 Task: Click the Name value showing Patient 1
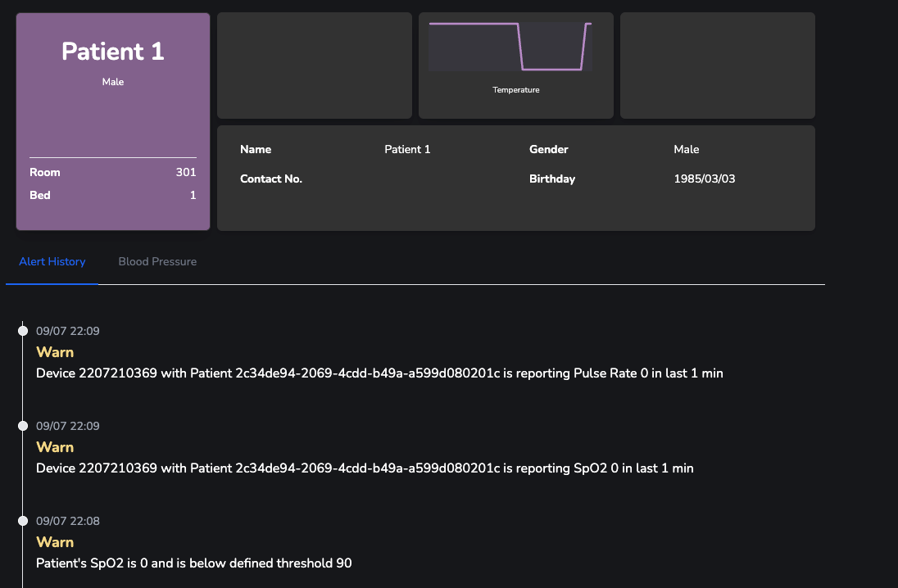[407, 149]
